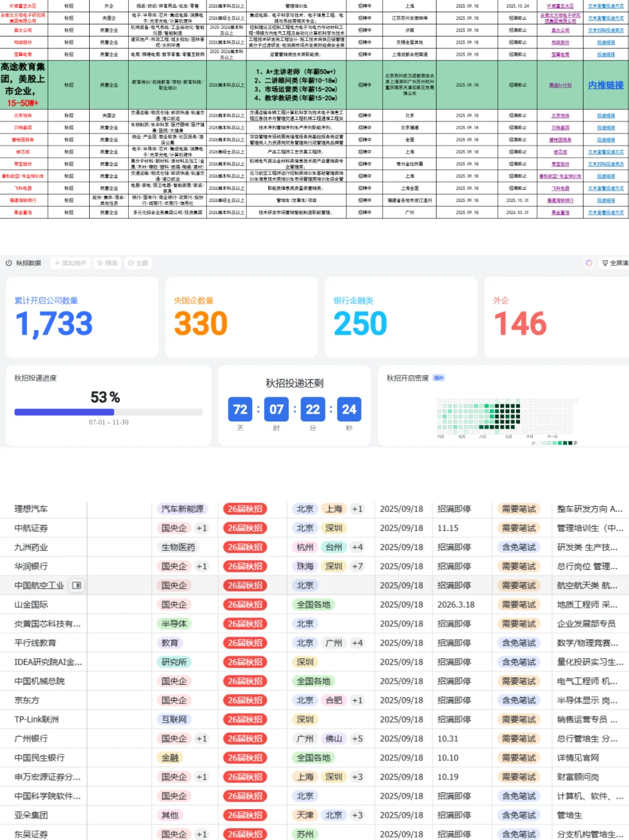This screenshot has width=629, height=840.
Task: Click the colorful AI assistant circle icon
Action: (x=589, y=263)
